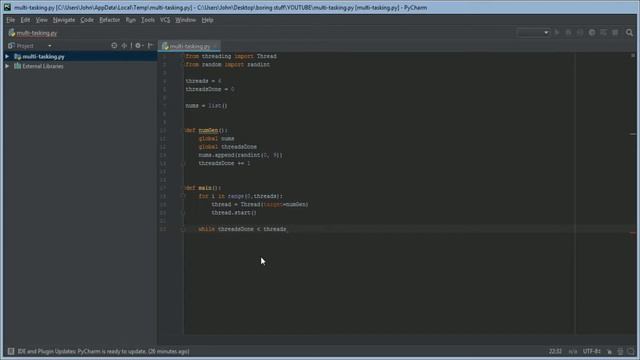Click the inspection status indicator atop editor scrollbar
This screenshot has width=640, height=360.
coord(633,56)
